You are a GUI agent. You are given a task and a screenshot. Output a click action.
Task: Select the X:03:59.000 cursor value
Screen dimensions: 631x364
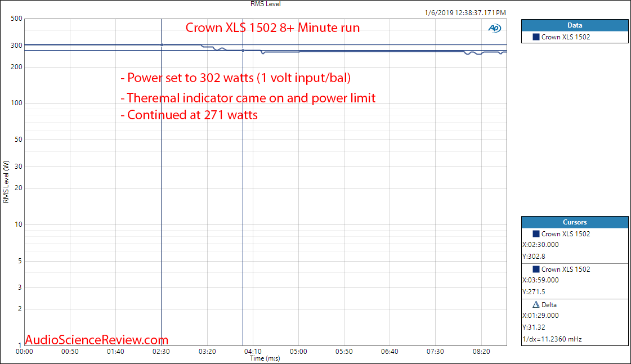[540, 280]
